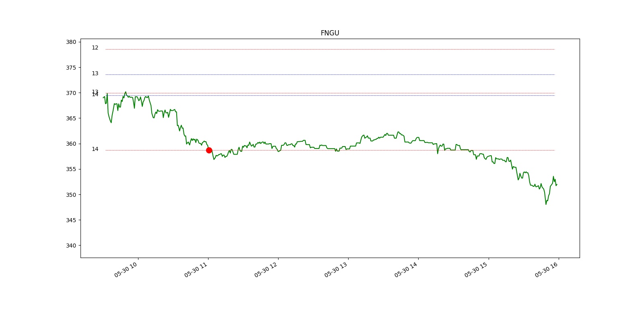Click the 360 y-axis label
Image resolution: width=644 pixels, height=322 pixels.
(71, 144)
